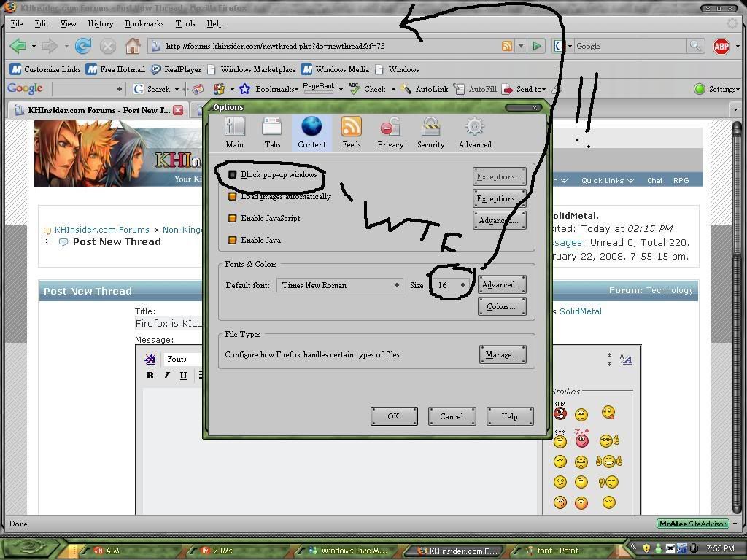Open the Customize Links bookmark
The image size is (747, 560).
click(46, 69)
